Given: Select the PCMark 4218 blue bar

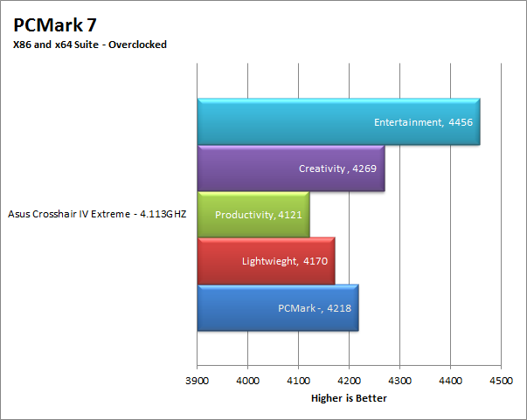Looking at the screenshot, I should pos(278,307).
